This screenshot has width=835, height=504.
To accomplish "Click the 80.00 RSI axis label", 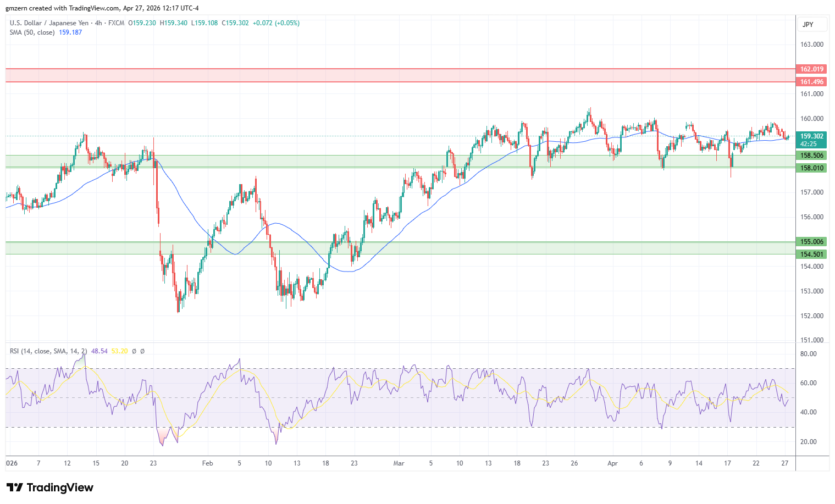I will [809, 354].
